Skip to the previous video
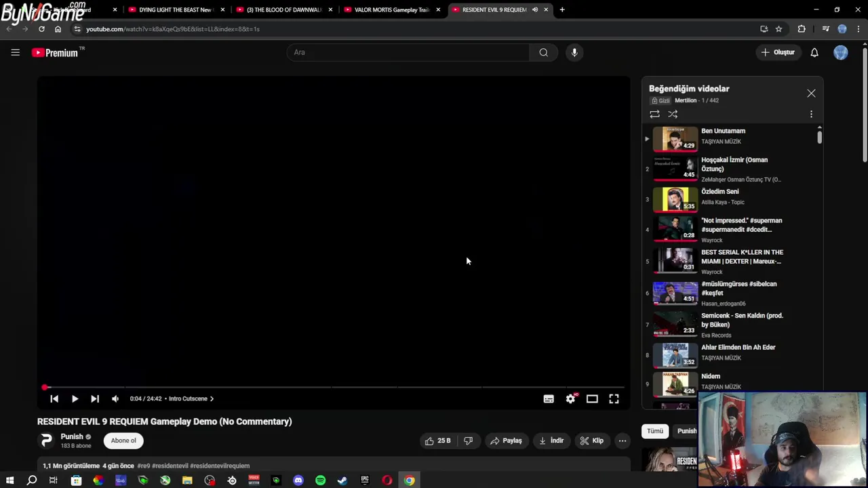The image size is (868, 488). click(x=54, y=399)
